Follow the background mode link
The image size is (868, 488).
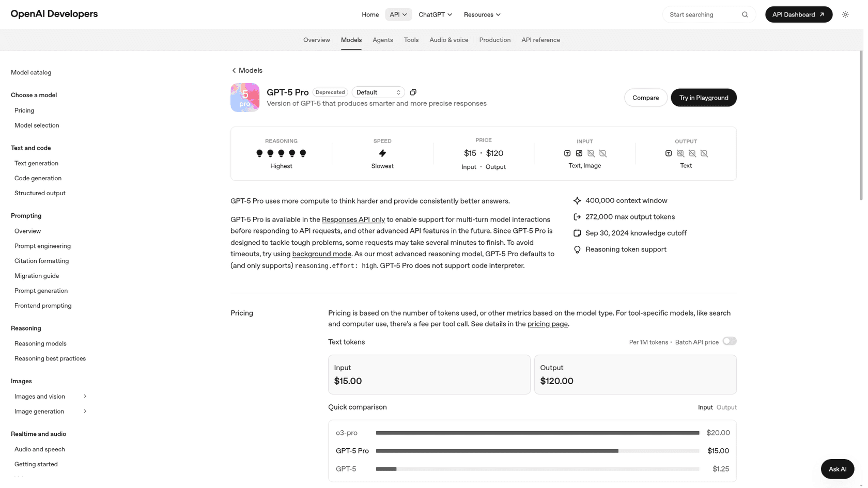[322, 254]
